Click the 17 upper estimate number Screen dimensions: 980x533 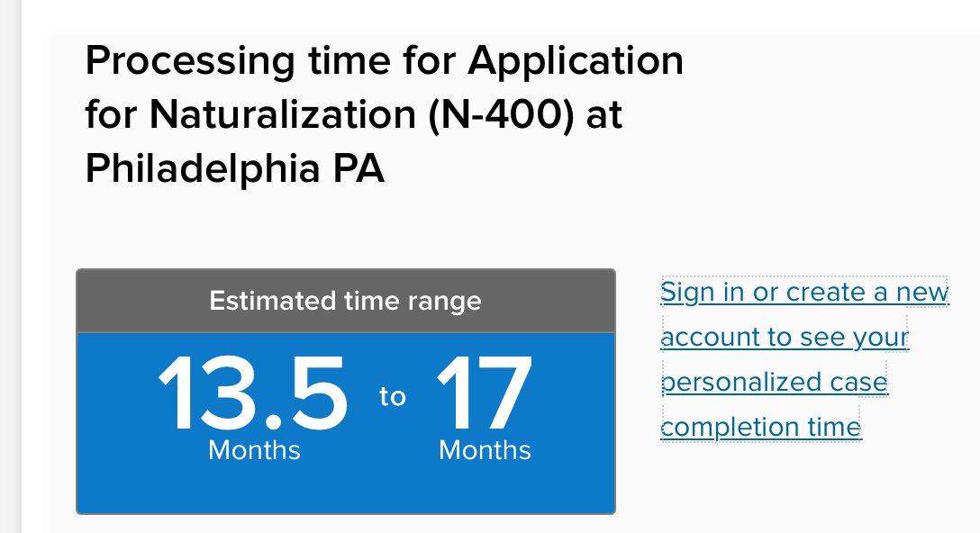tap(484, 393)
